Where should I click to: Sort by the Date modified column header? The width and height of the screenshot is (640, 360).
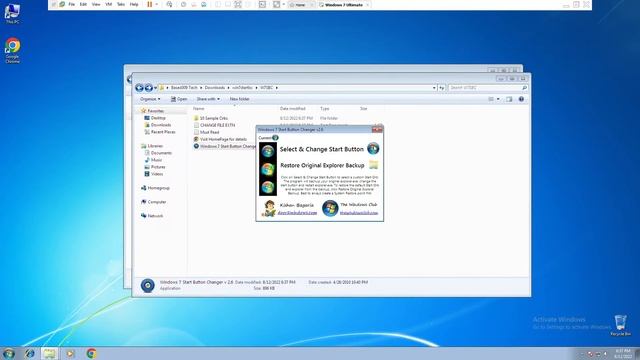[x=293, y=109]
